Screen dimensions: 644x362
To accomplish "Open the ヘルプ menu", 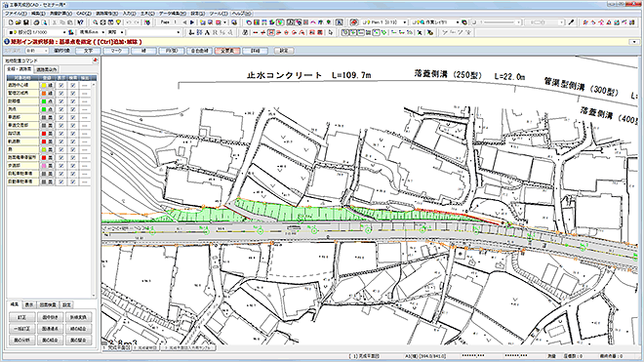I will (241, 14).
